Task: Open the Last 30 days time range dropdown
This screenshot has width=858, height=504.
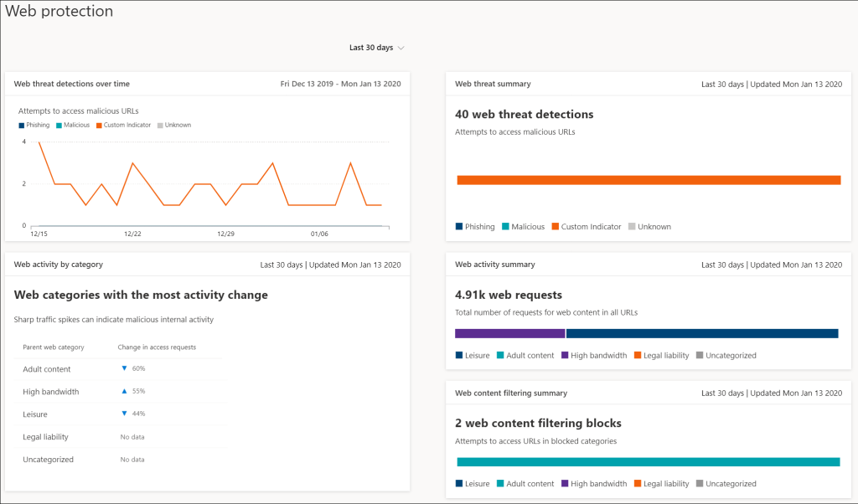Action: [371, 48]
